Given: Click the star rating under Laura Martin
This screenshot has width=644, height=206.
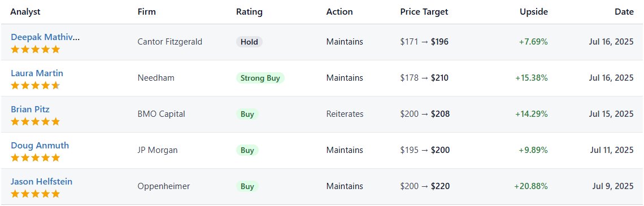Looking at the screenshot, I should [36, 86].
